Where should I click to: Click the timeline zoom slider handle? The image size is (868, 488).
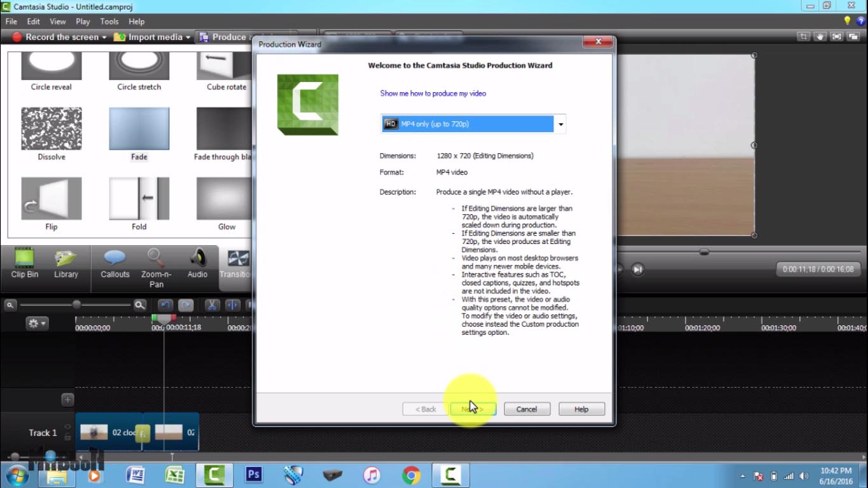coord(77,305)
